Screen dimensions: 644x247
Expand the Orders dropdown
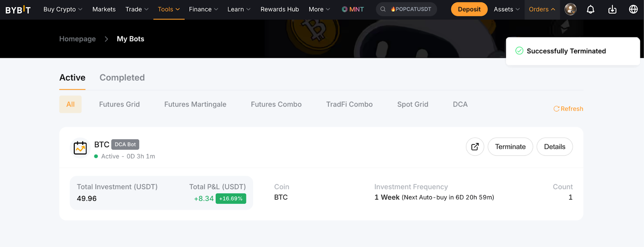[542, 9]
